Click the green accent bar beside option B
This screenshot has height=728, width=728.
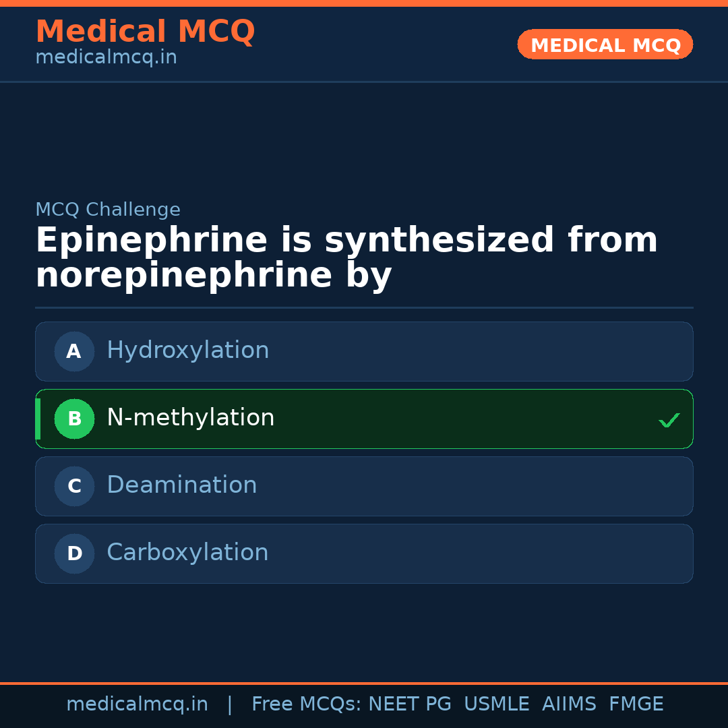click(x=38, y=419)
